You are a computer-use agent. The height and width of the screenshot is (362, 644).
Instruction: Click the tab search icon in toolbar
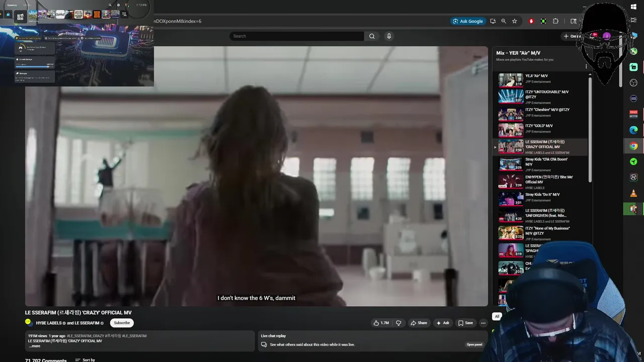(573, 21)
